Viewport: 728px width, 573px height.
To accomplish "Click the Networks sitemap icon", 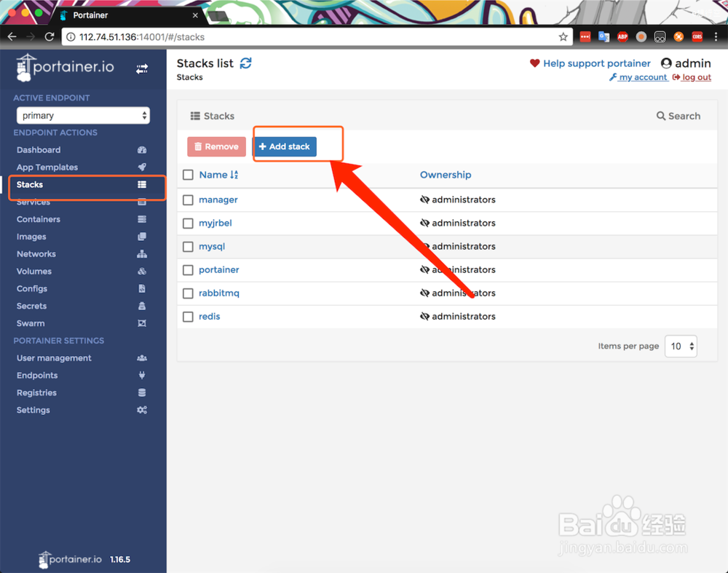I will pos(142,254).
